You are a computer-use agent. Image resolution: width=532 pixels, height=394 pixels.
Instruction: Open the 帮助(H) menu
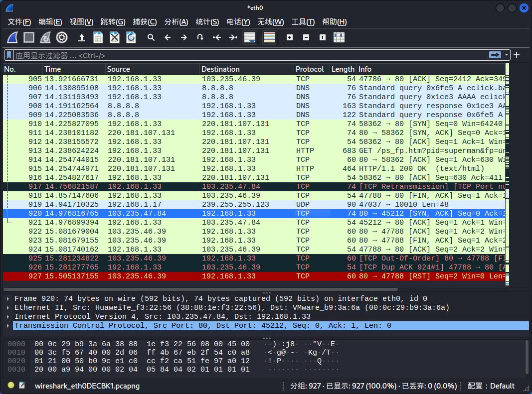[x=334, y=22]
